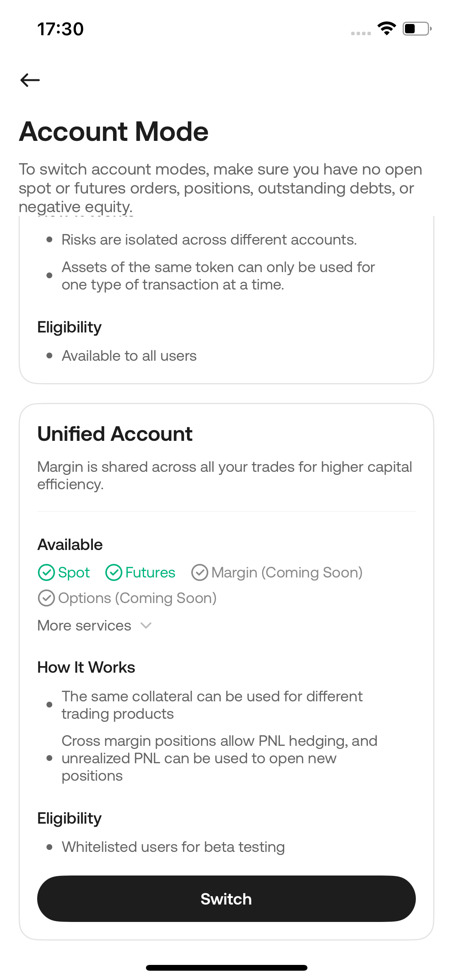Screen dimensions: 453x980
Task: Tap the Options (Coming Soon) label
Action: pos(137,598)
